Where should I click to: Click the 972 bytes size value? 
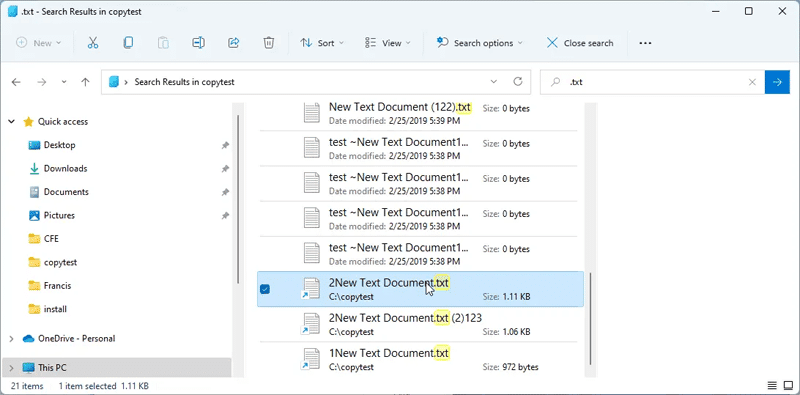point(519,367)
